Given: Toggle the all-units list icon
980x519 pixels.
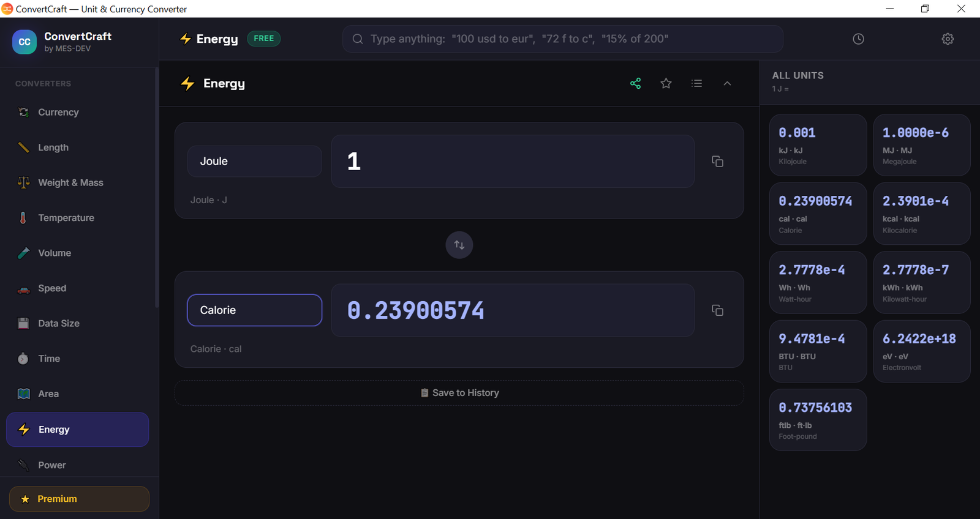Looking at the screenshot, I should 697,83.
